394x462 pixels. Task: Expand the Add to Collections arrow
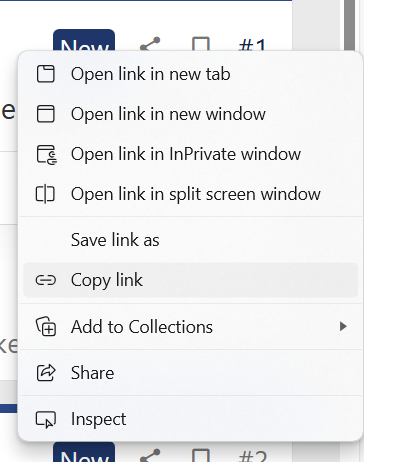point(343,326)
